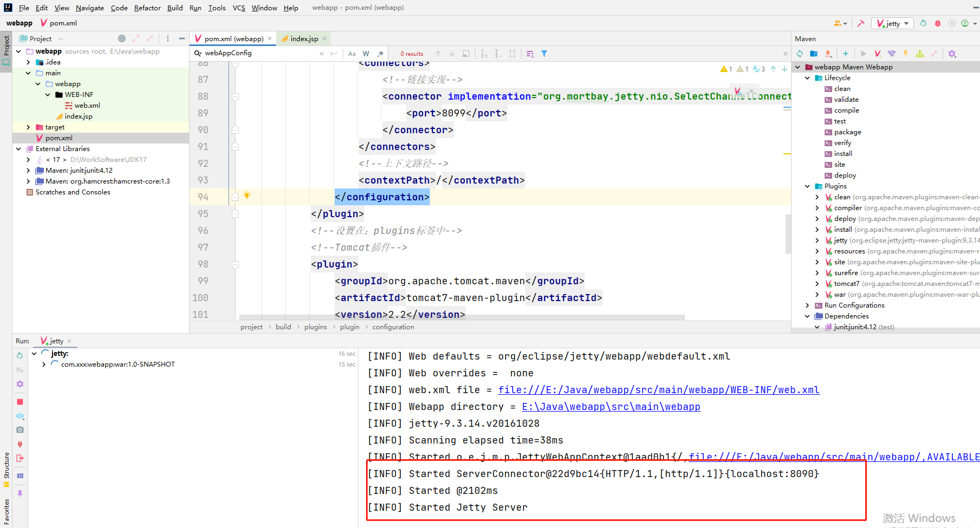Viewport: 980px width, 528px height.
Task: Click configuration in the editor breadcrumb
Action: [393, 327]
